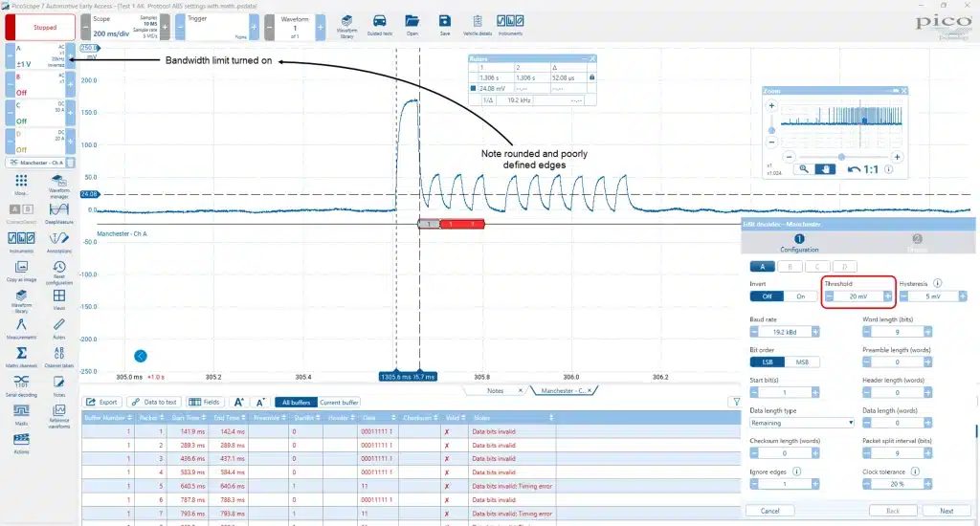Copy as image
980x526 pixels.
21,271
